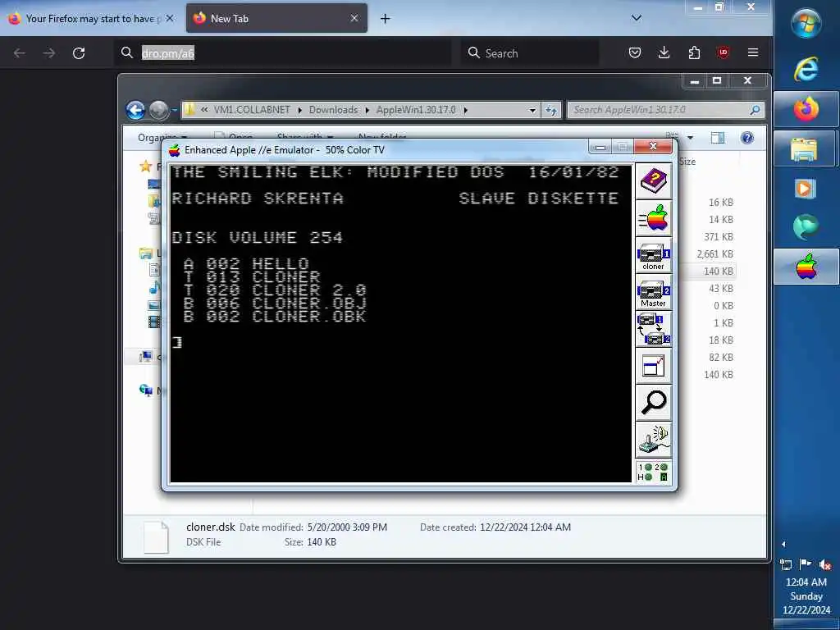Select Drive 1 disk labeled cloner
Screen dimensions: 840x630
pyautogui.click(x=653, y=255)
